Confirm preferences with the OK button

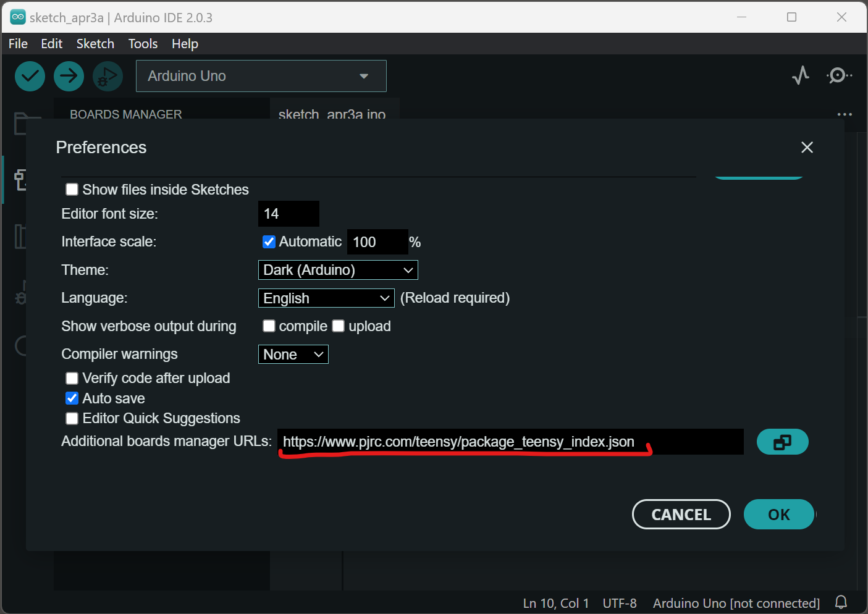tap(779, 515)
